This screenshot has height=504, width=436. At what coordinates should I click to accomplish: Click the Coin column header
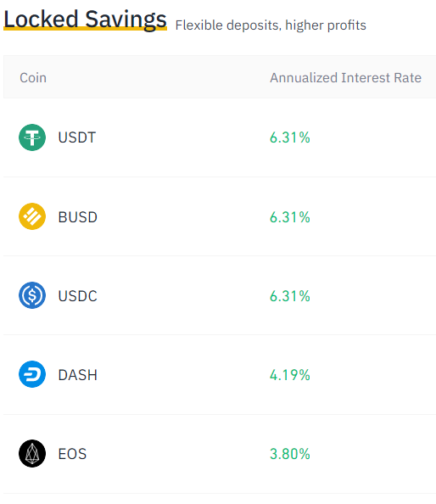pos(33,78)
